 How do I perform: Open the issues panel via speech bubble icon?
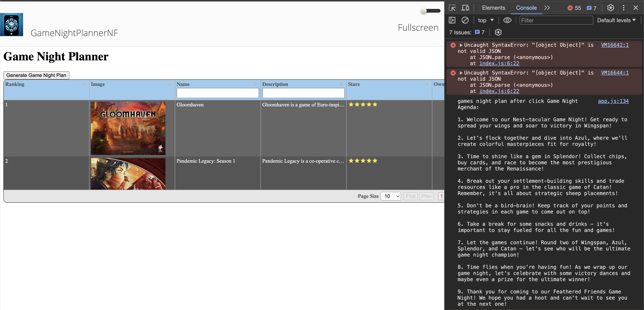[x=591, y=8]
